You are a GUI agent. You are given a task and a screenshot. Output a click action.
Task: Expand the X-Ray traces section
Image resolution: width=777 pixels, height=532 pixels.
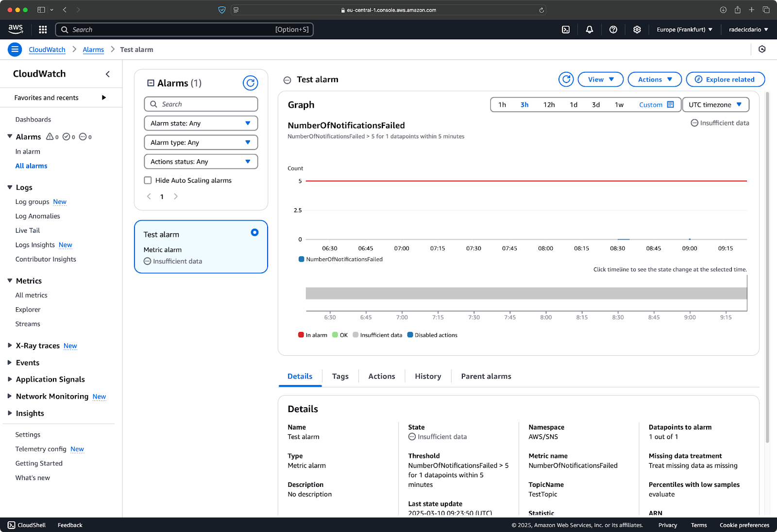coord(10,346)
